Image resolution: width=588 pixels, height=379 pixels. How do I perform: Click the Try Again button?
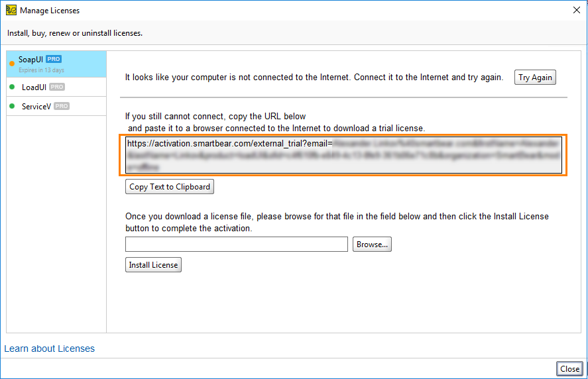(x=535, y=78)
